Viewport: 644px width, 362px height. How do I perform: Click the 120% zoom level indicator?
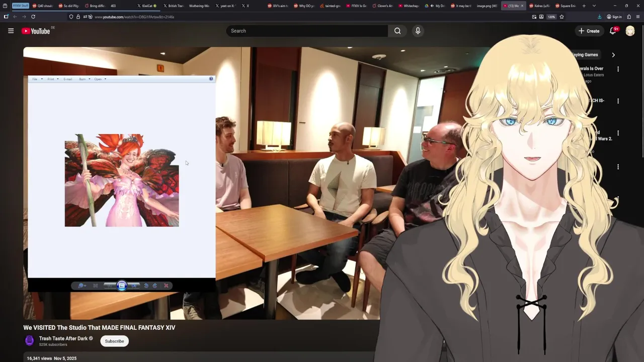click(551, 17)
